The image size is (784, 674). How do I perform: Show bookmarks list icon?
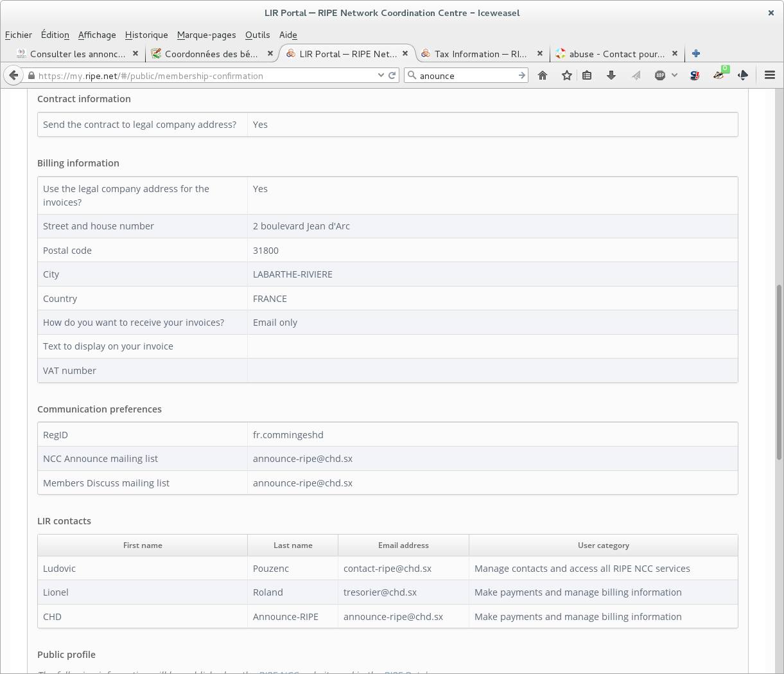pyautogui.click(x=587, y=75)
